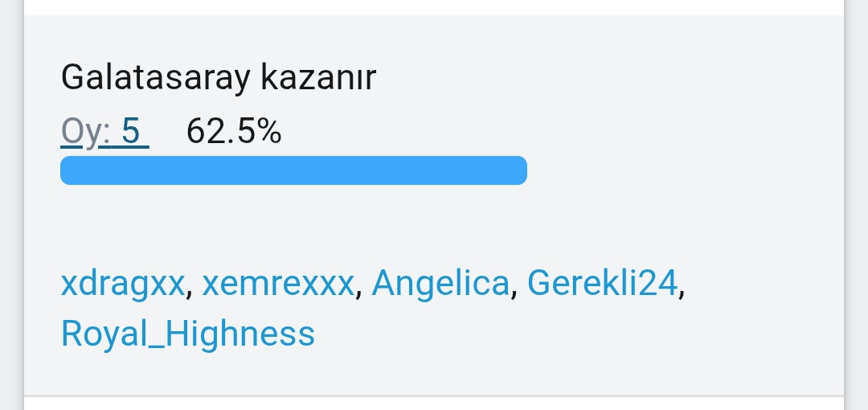868x410 pixels.
Task: Click the blue poll result bar
Action: coord(293,170)
